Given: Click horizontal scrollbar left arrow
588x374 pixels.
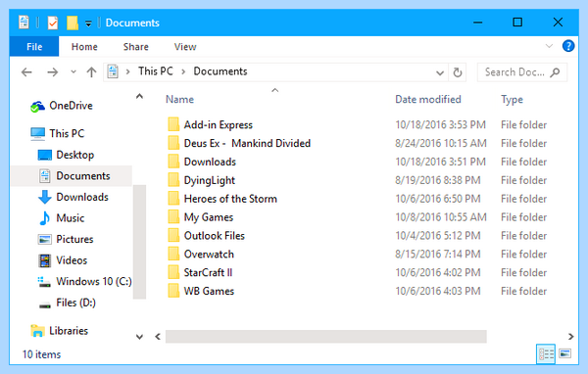Looking at the screenshot, I should pyautogui.click(x=158, y=337).
